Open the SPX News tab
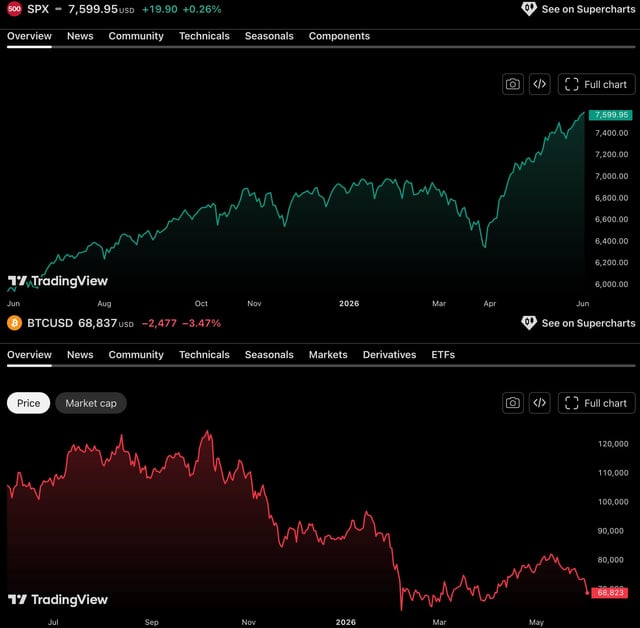The height and width of the screenshot is (628, 640). click(x=80, y=36)
